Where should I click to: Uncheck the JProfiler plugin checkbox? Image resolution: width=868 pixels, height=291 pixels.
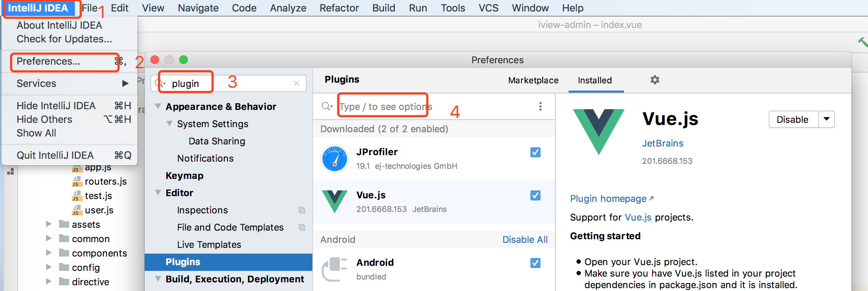pos(535,152)
